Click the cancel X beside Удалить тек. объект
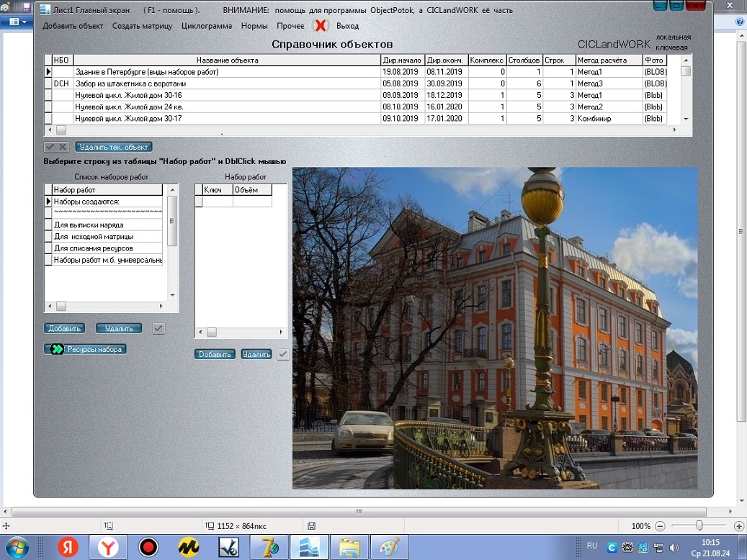This screenshot has height=560, width=747. coord(63,147)
